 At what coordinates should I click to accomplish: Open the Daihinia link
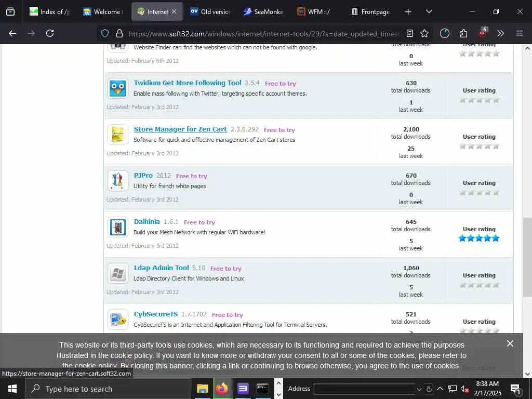pos(147,221)
